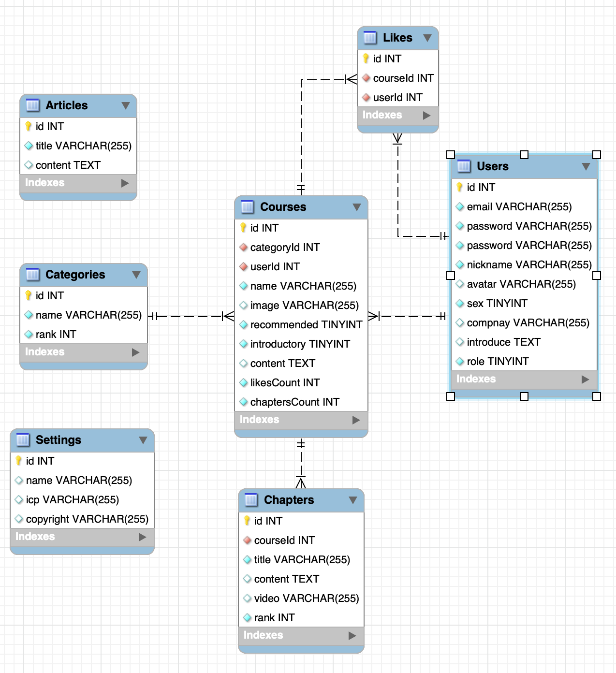Viewport: 616px width, 673px height.
Task: Click primary key icon of Users id
Action: (460, 187)
